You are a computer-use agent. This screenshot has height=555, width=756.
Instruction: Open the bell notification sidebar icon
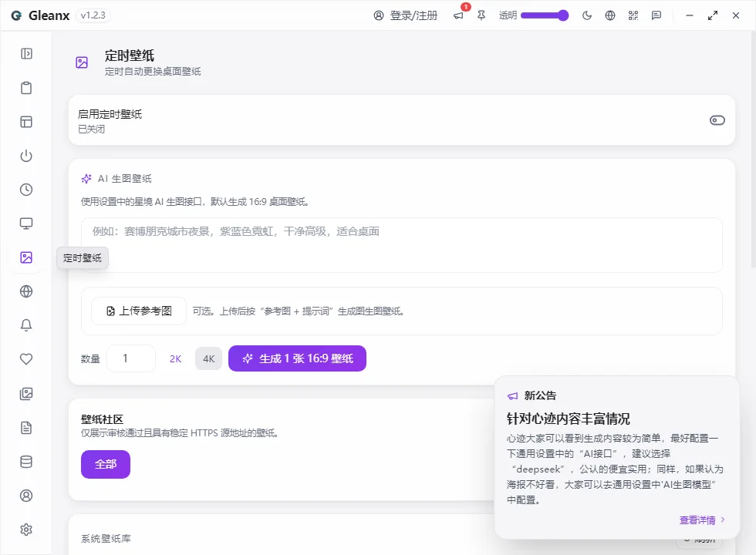tap(26, 325)
